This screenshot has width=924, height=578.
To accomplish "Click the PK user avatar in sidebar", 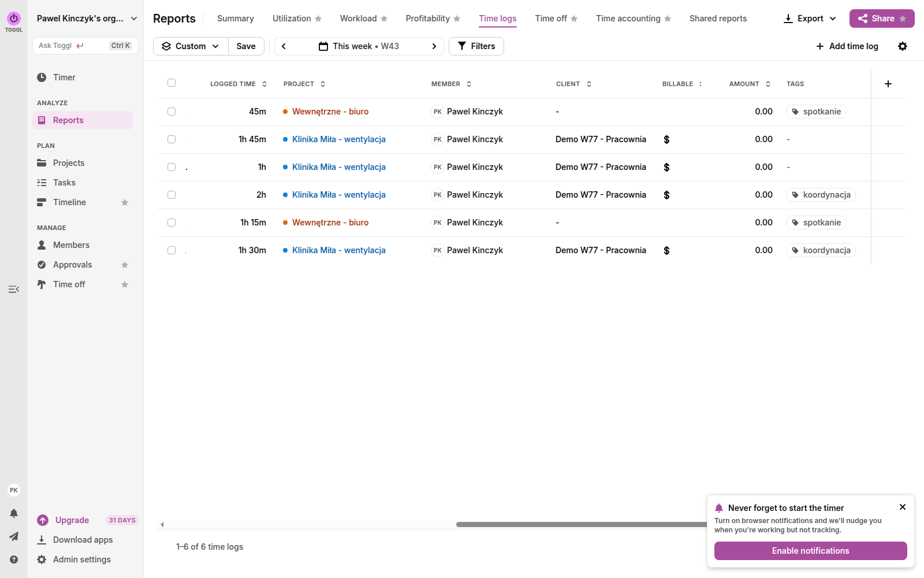I will (x=14, y=490).
